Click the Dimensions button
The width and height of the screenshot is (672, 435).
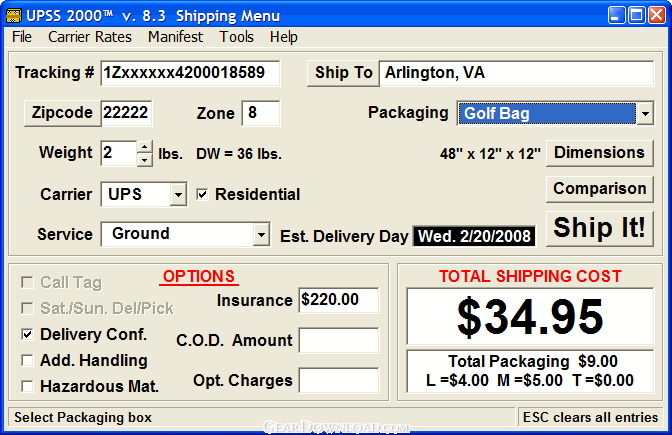tap(600, 153)
